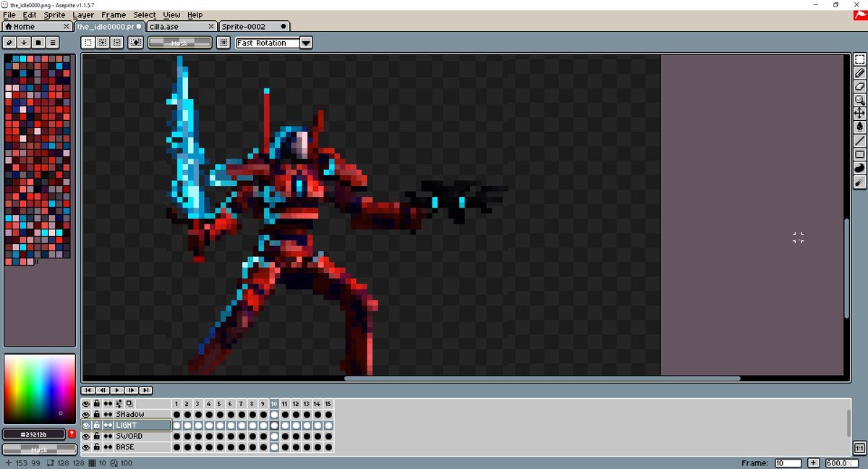Select the Rectangular Marquee tool

click(x=859, y=60)
